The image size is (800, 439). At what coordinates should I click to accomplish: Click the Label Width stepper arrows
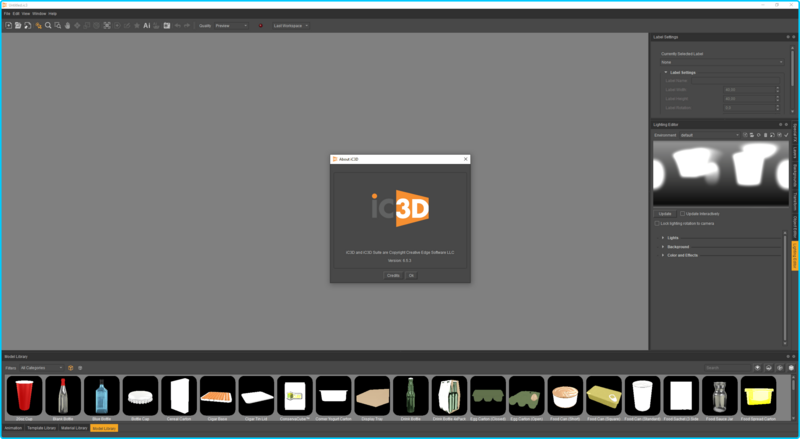point(778,90)
